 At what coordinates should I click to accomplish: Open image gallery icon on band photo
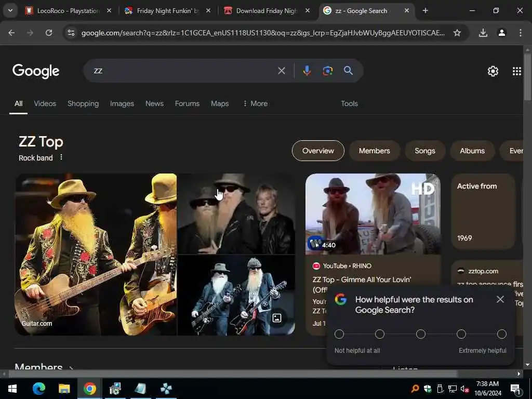click(277, 318)
